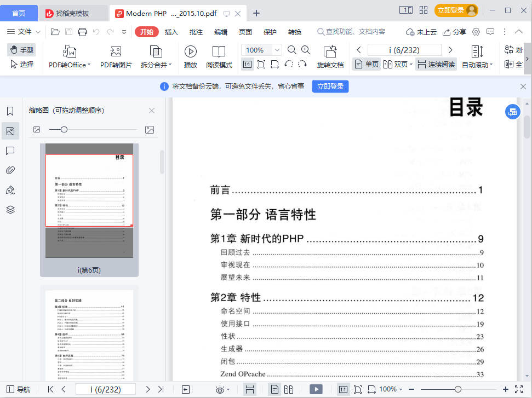Image resolution: width=532 pixels, height=398 pixels.
Task: Expand the 100% zoom level dropdown
Action: tap(277, 50)
